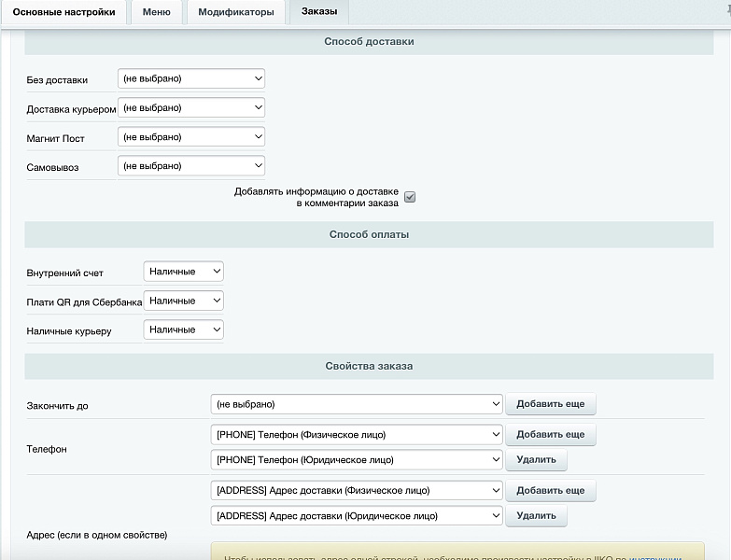The height and width of the screenshot is (560, 731).
Task: Expand 'Плати QR для Сбербанка' payment dropdown
Action: [x=184, y=301]
